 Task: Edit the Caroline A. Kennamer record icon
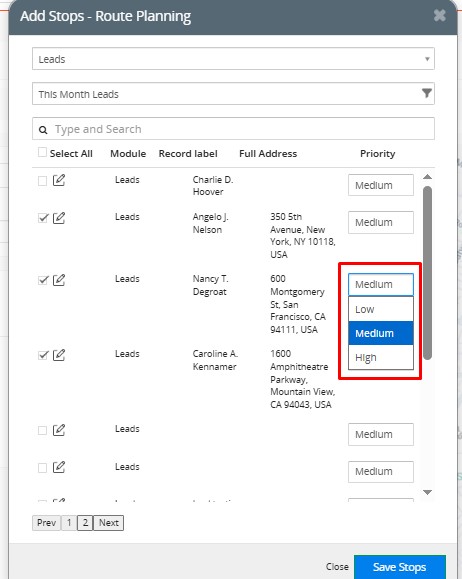coord(59,355)
